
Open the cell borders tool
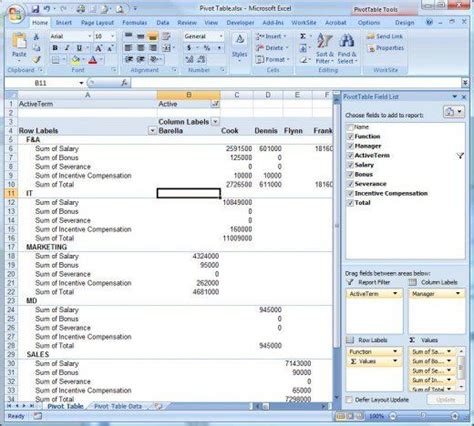56,60
